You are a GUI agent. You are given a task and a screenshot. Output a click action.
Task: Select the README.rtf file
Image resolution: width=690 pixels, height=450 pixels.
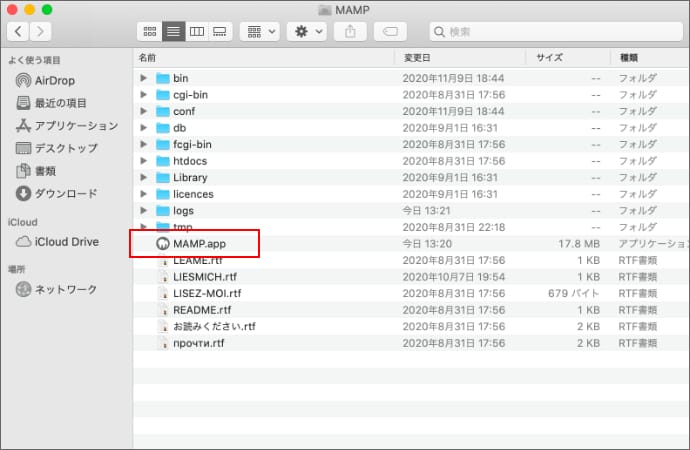click(200, 310)
